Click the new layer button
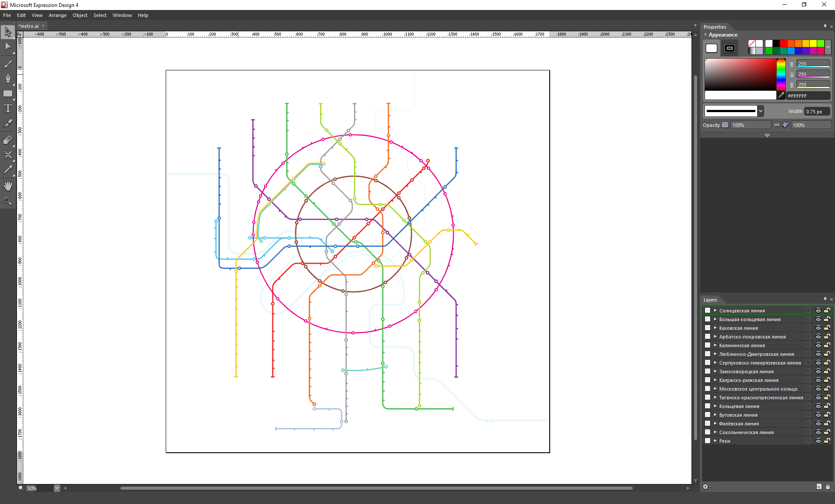The height and width of the screenshot is (504, 835). click(x=819, y=487)
